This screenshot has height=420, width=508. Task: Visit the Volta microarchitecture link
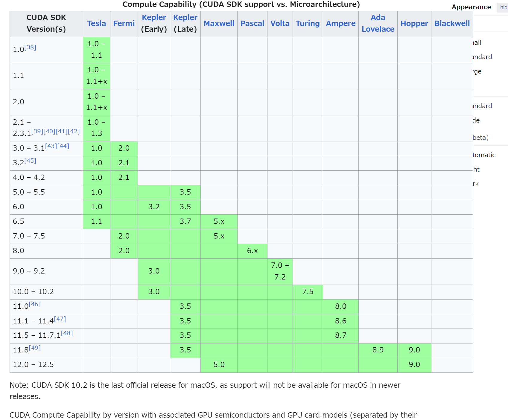coord(280,23)
